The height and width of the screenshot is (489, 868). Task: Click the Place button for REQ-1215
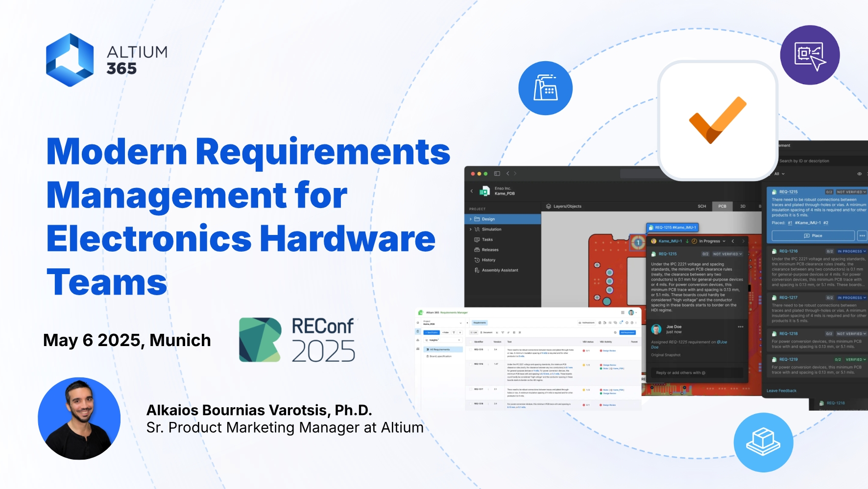813,235
